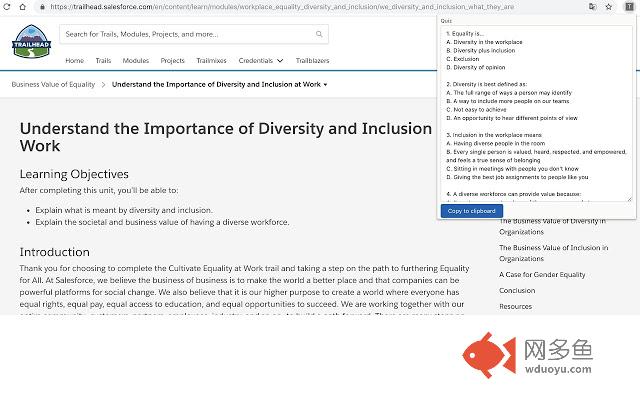Image resolution: width=640 pixels, height=400 pixels.
Task: Click '3. Inclusion in the workplace means:' text
Action: tap(494, 135)
